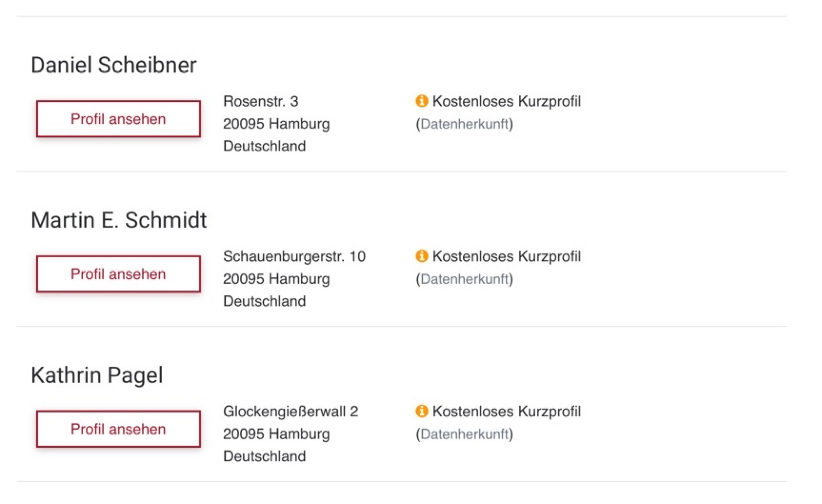The height and width of the screenshot is (504, 822).
Task: Click the orange info icon for Daniel Scheibner
Action: tap(422, 101)
